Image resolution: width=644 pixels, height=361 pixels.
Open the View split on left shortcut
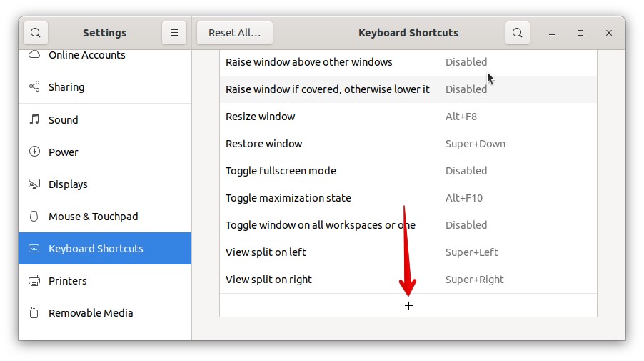(x=408, y=252)
